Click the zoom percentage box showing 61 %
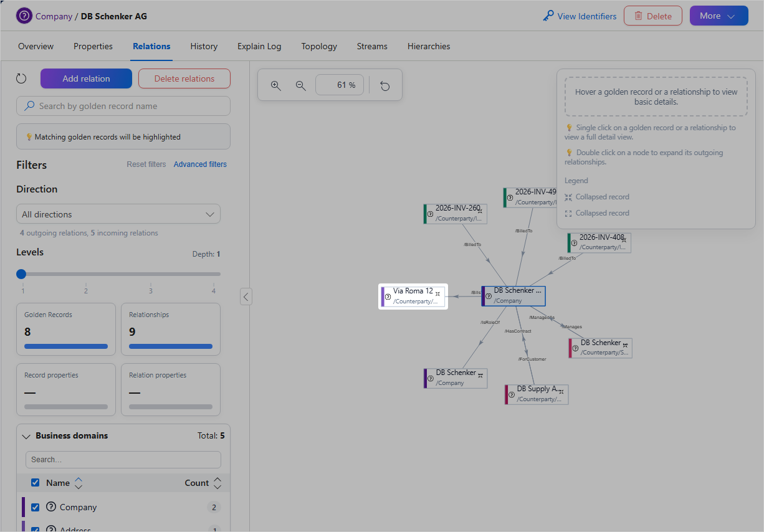 coord(340,85)
